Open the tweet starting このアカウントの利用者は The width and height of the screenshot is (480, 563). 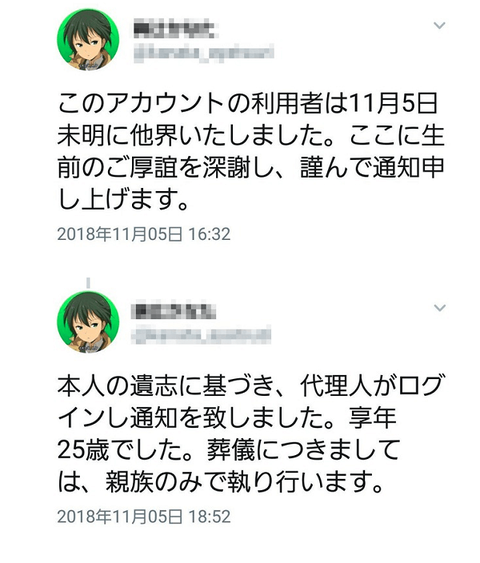click(x=251, y=152)
